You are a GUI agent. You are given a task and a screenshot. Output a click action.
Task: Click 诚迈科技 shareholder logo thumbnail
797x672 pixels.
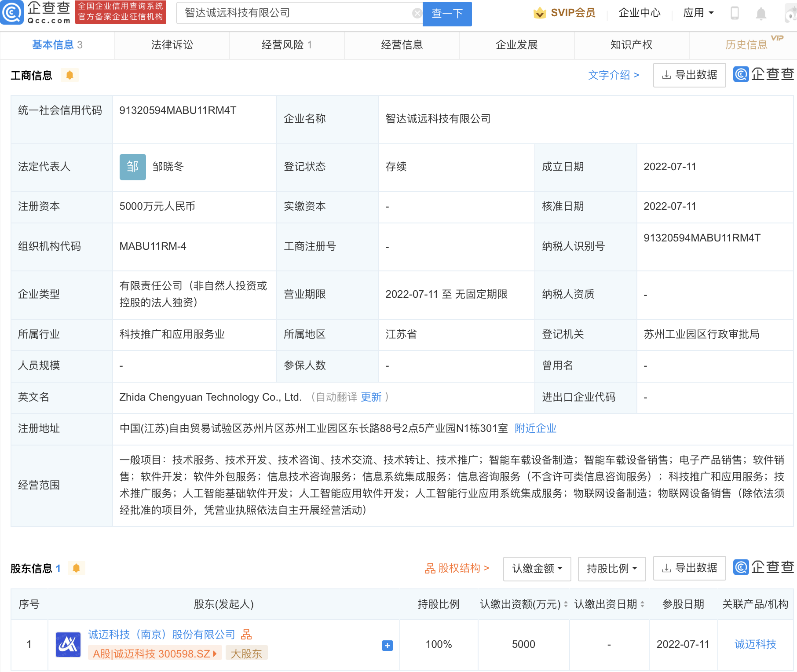coord(68,644)
